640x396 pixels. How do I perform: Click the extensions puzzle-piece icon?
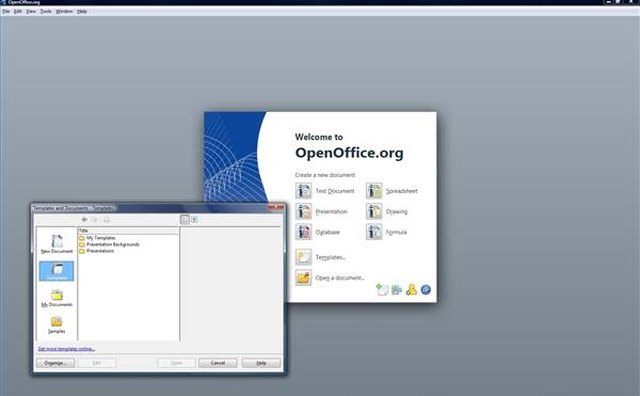pyautogui.click(x=397, y=290)
